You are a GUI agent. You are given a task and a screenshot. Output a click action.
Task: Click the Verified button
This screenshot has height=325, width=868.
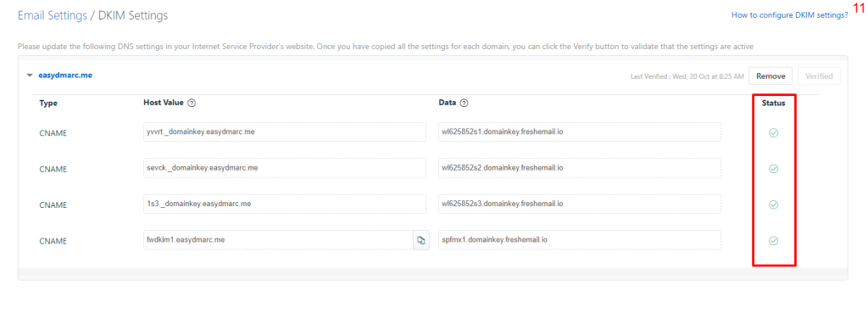819,76
